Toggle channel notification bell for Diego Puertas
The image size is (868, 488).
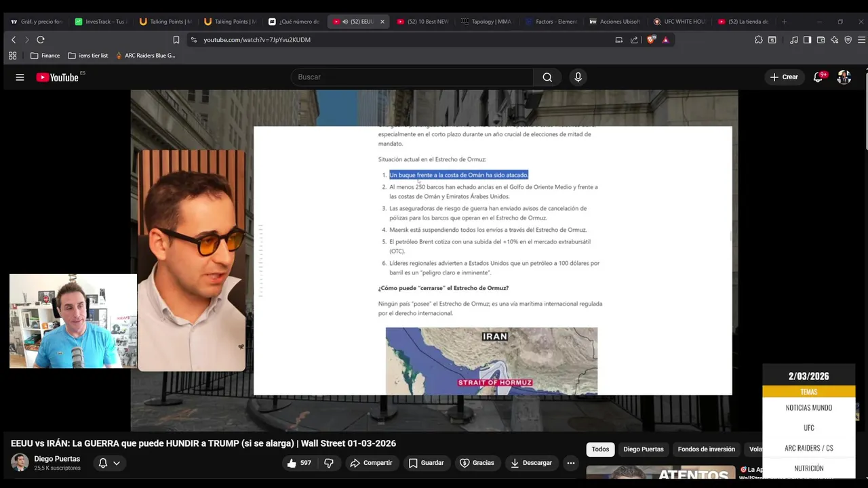(x=103, y=463)
